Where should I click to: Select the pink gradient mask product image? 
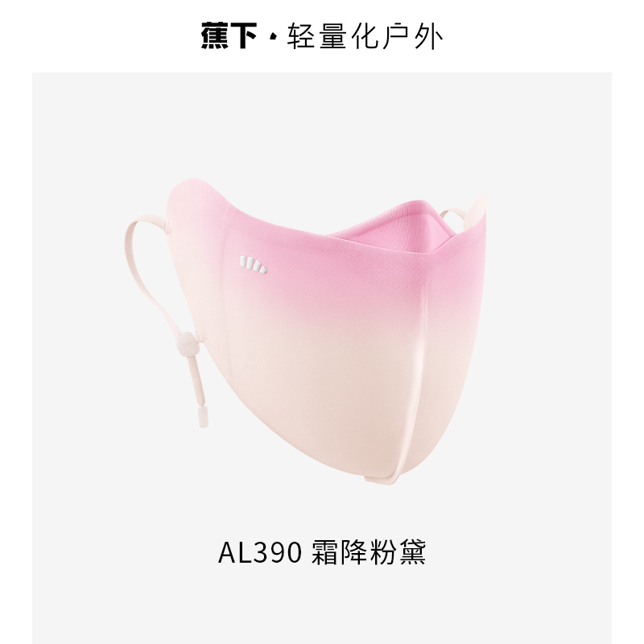point(306,332)
